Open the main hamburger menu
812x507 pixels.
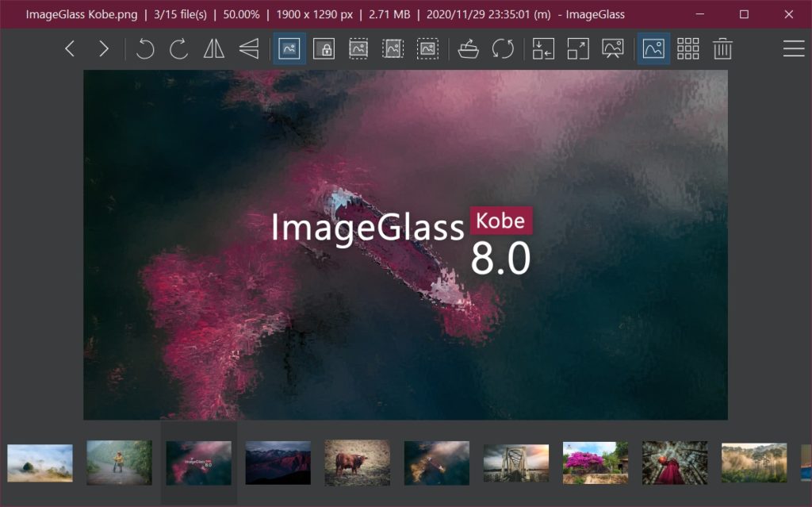coord(793,48)
